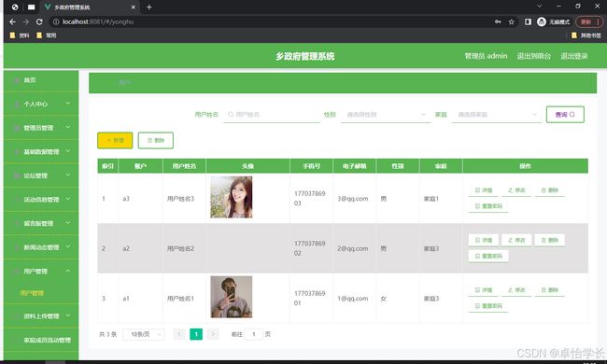This screenshot has width=607, height=364.
Task: Expand 管理员管理 sidebar menu
Action: (x=41, y=128)
